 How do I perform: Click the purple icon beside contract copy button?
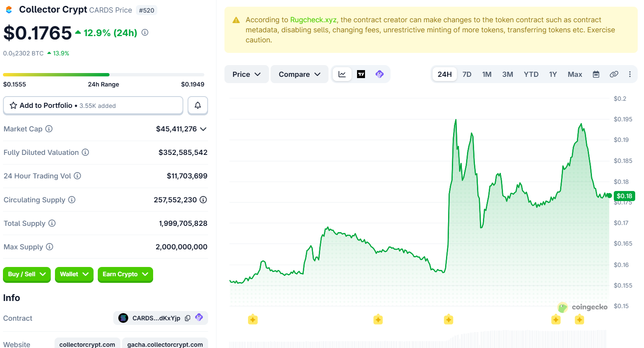click(x=199, y=318)
